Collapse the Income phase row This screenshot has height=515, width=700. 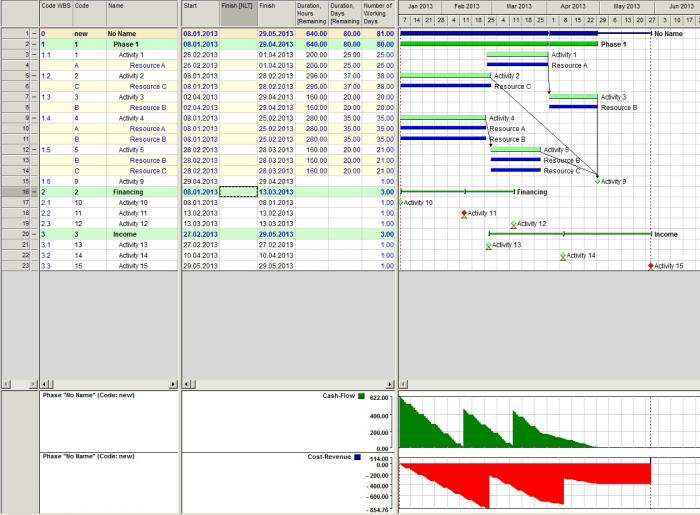coord(34,234)
